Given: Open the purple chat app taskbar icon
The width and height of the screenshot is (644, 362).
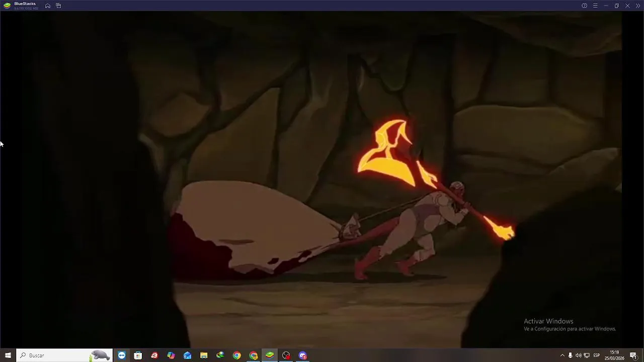Looking at the screenshot, I should pos(303,355).
